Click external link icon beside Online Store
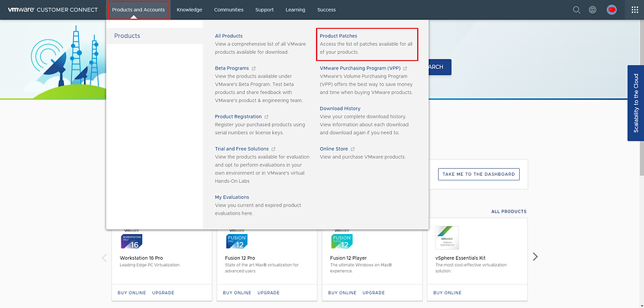This screenshot has height=308, width=644. coord(353,149)
